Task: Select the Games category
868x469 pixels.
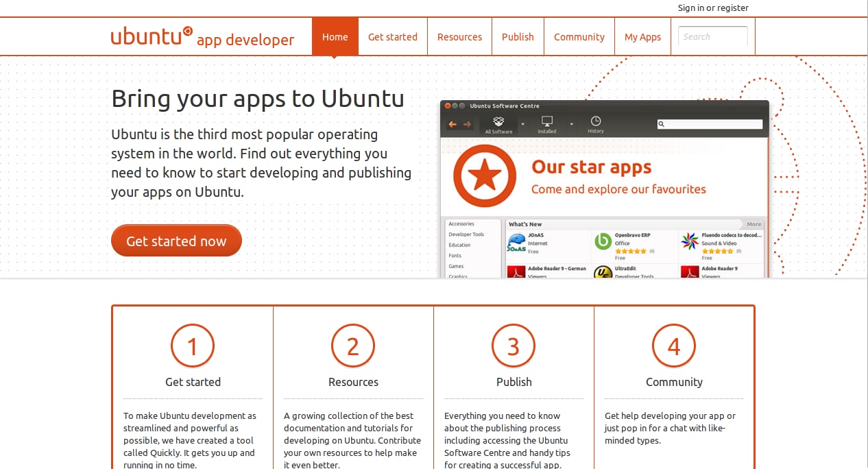Action: click(x=456, y=266)
